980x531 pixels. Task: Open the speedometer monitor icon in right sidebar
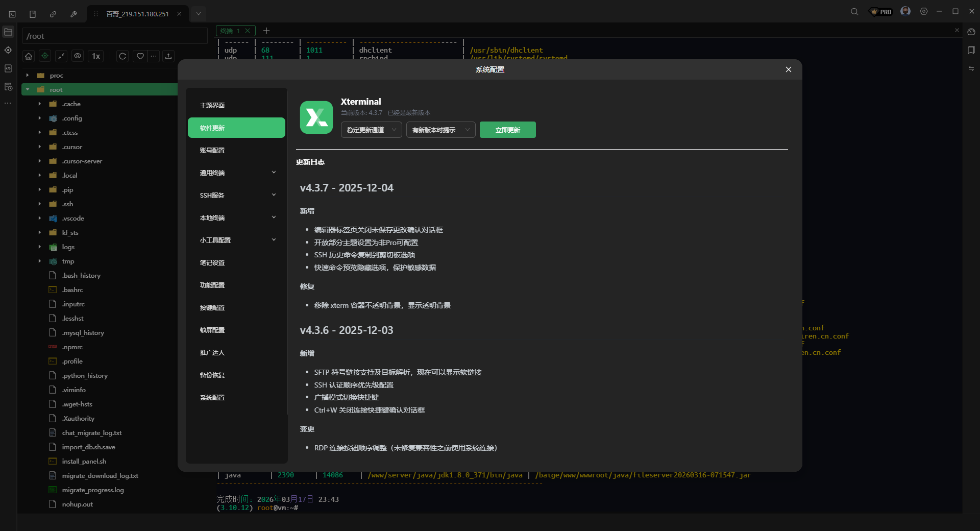point(971,32)
